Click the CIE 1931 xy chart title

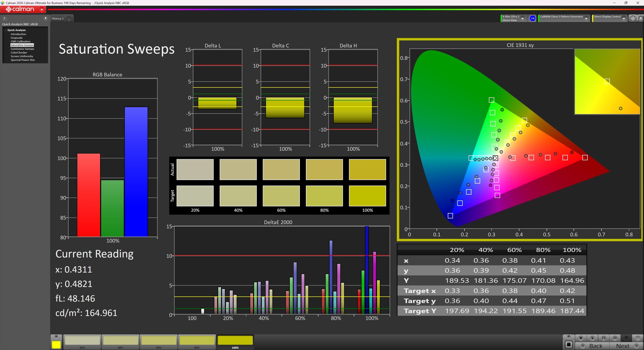pos(520,45)
